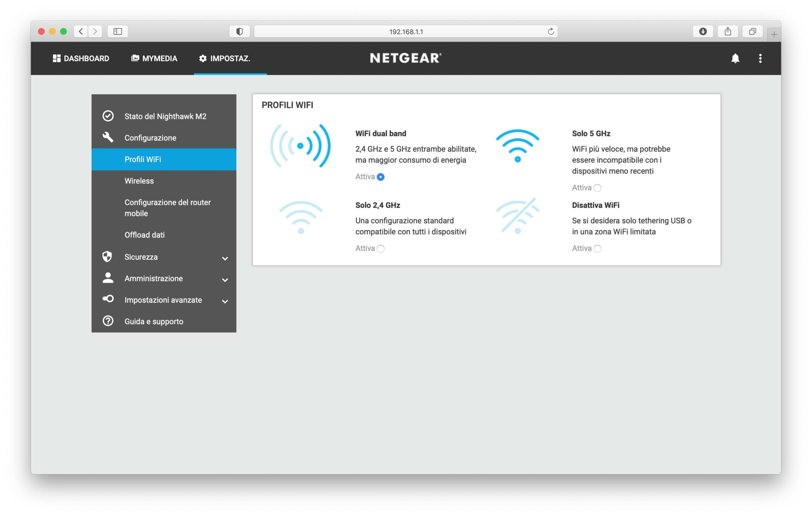Open the MYMEDIA tab

click(x=154, y=58)
